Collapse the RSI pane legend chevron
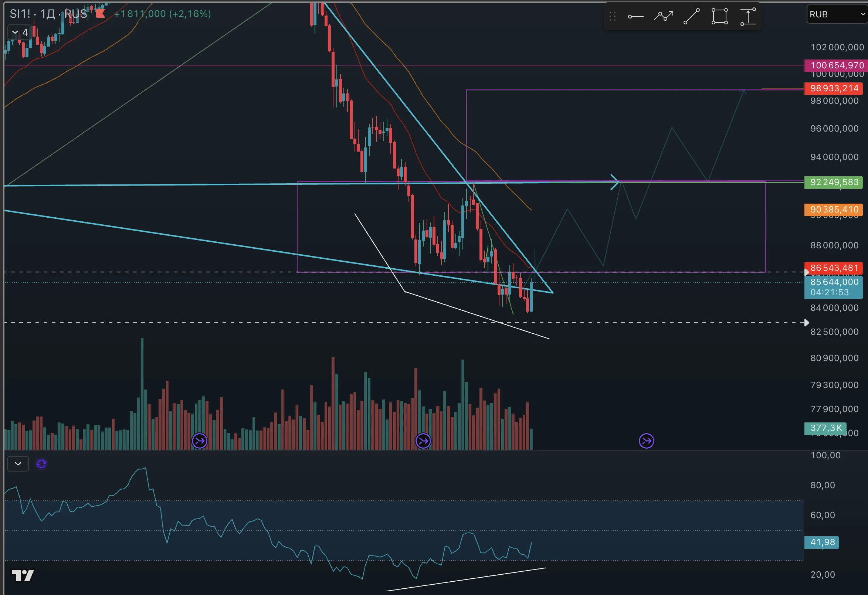 point(18,463)
